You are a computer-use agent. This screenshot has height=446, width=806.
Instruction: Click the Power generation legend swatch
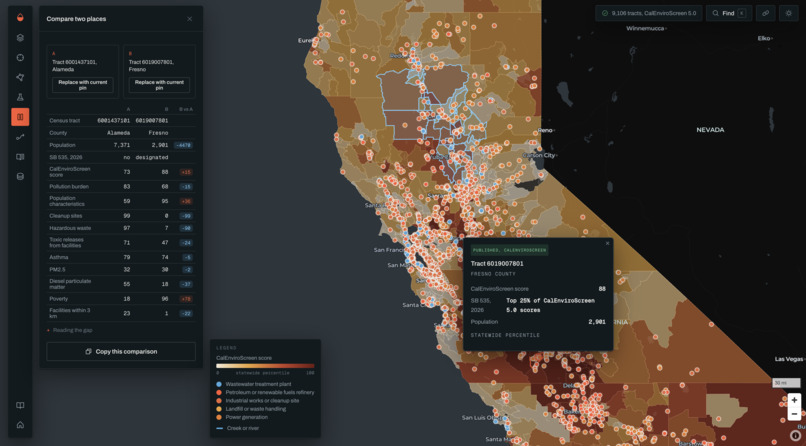[219, 417]
